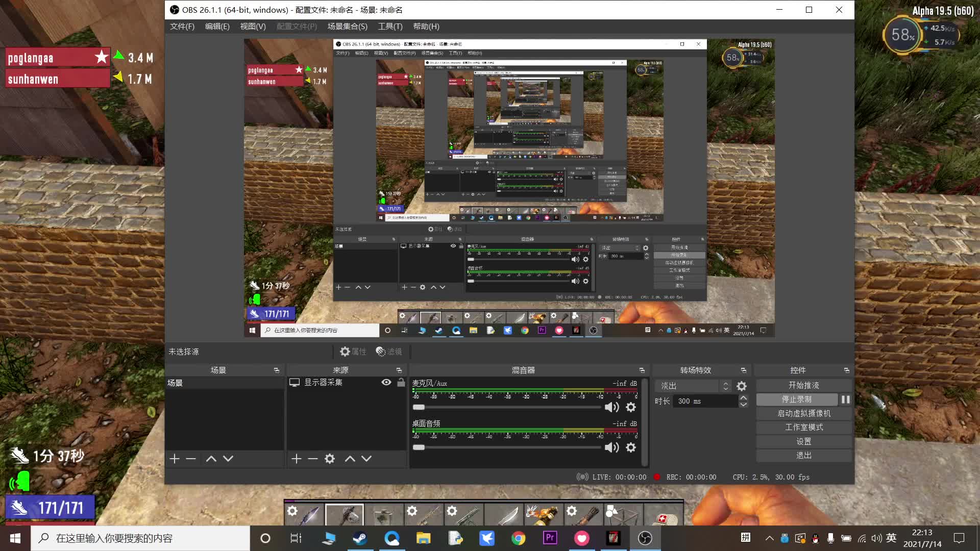Increase transition duration with up arrow

[744, 398]
